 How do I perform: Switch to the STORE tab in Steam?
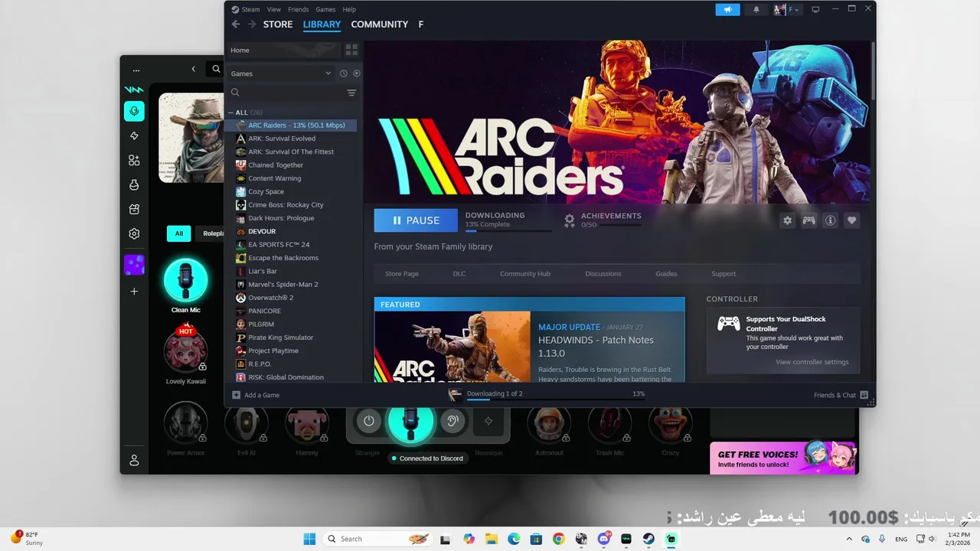278,24
